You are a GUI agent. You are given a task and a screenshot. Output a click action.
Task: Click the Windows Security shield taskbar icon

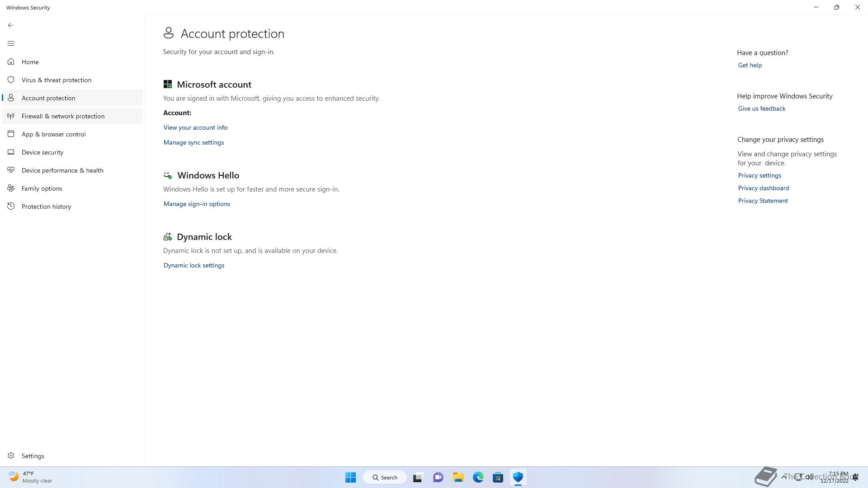tap(518, 477)
